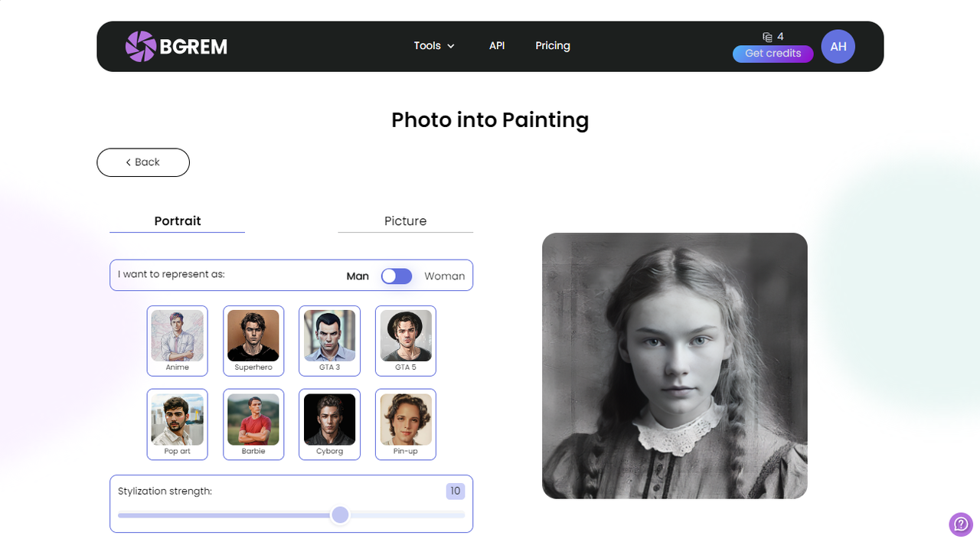Choose the Pop art style thumbnail
The height and width of the screenshot is (542, 980).
click(178, 424)
